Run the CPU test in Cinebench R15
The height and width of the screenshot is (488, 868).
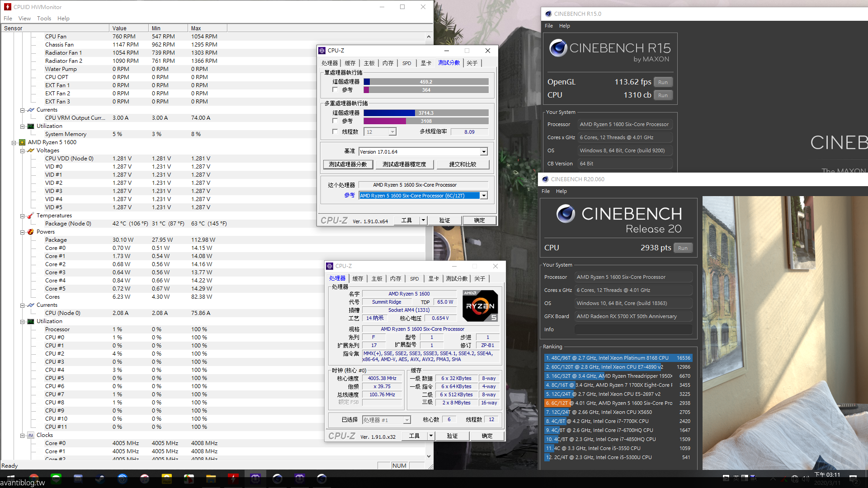pyautogui.click(x=663, y=95)
